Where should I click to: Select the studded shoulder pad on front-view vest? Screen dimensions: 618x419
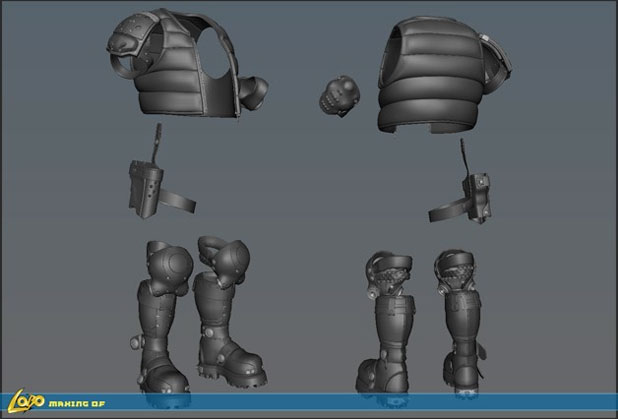(132, 35)
